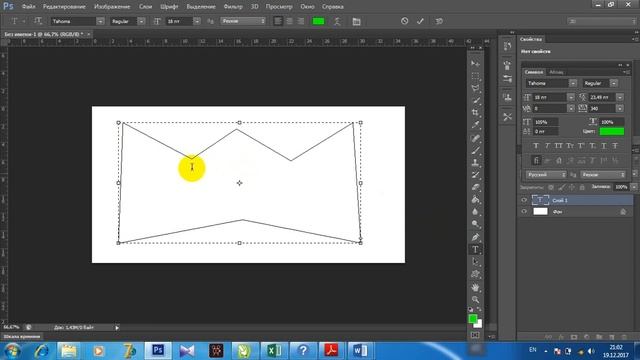Open Word from the taskbar
The width and height of the screenshot is (640, 360).
click(360, 350)
